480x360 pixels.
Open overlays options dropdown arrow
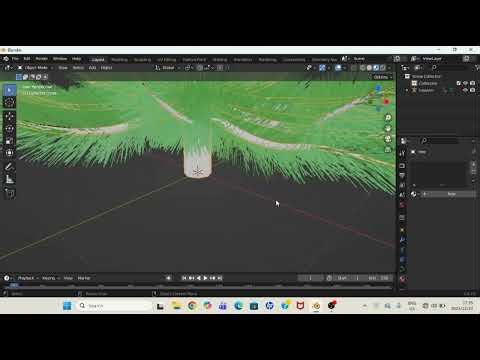(345, 68)
